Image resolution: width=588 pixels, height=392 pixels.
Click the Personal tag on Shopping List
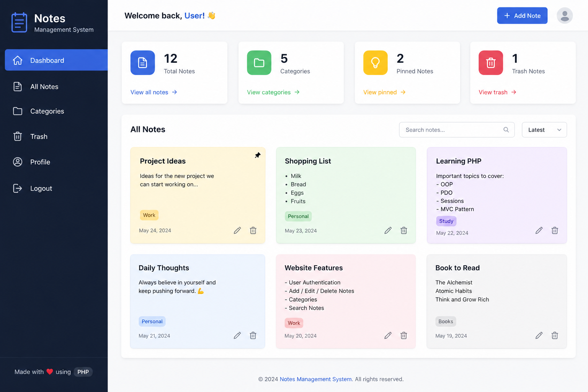(x=298, y=216)
